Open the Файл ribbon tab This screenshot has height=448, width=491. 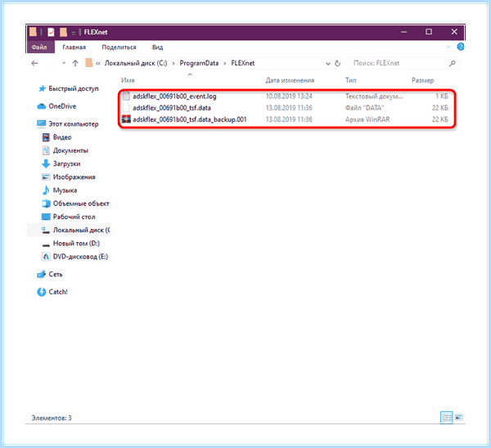tap(40, 47)
